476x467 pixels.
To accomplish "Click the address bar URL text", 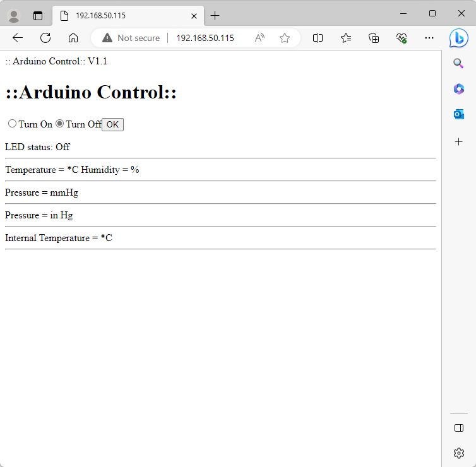I will pyautogui.click(x=205, y=38).
